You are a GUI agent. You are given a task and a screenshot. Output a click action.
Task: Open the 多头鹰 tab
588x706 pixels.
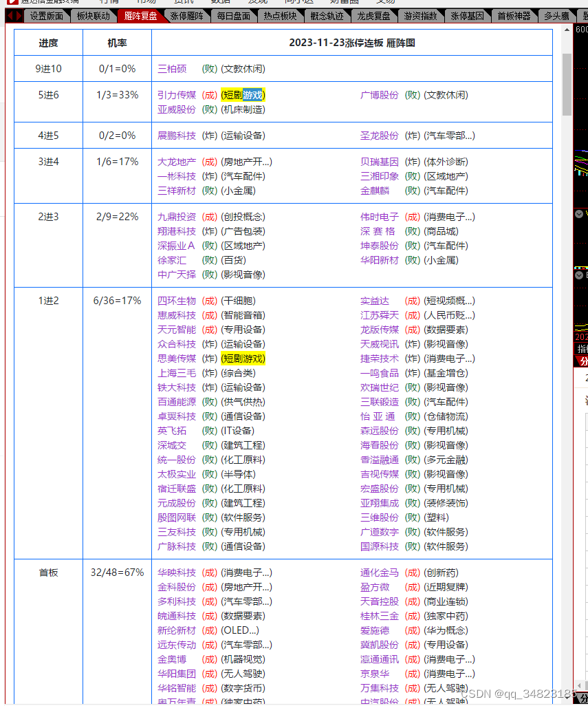(556, 17)
